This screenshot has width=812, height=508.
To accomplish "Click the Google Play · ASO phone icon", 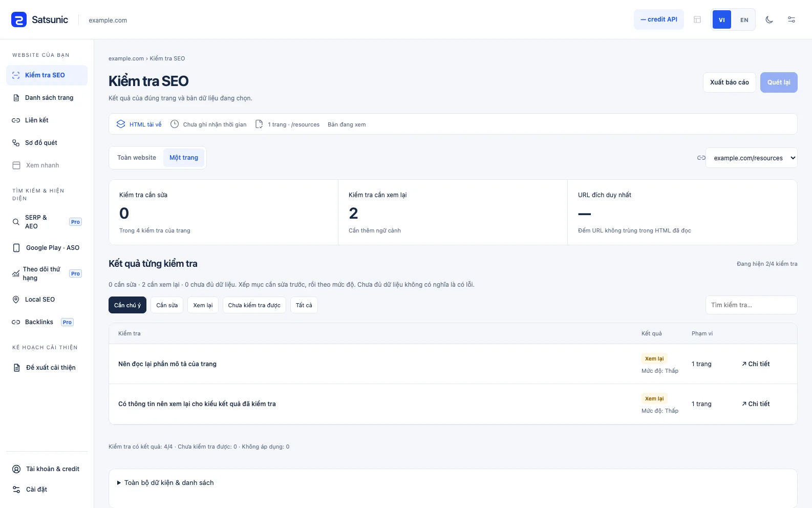I will 16,248.
